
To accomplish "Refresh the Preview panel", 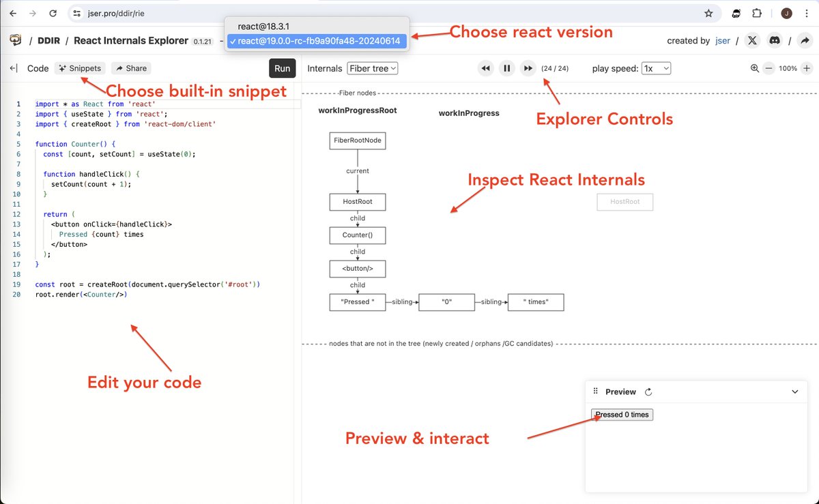I will click(x=647, y=391).
